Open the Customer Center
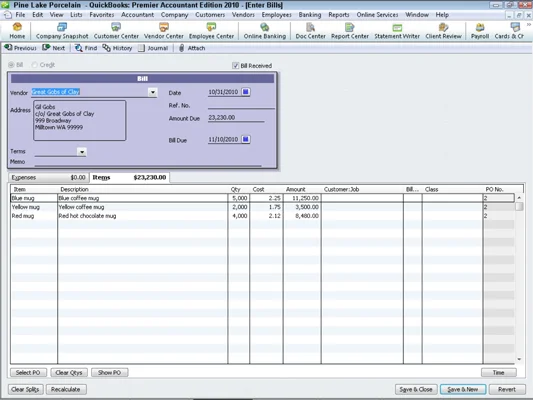The image size is (533, 400). 116,31
